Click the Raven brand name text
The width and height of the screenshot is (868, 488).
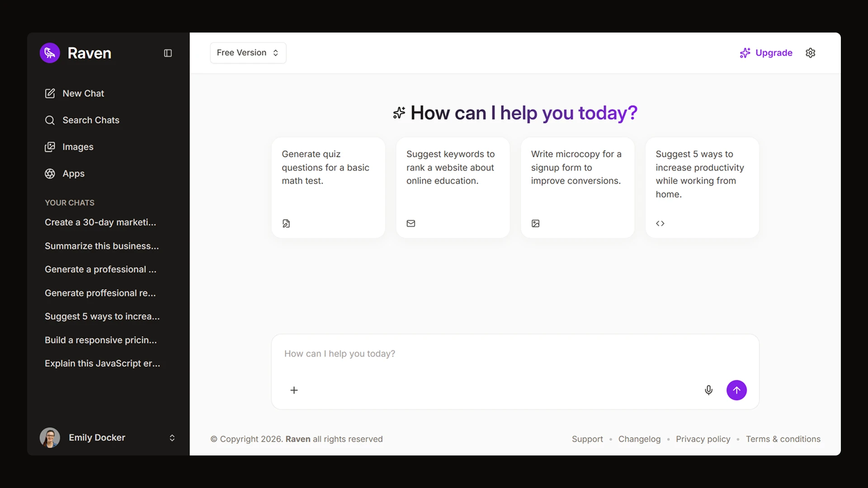[x=90, y=53]
